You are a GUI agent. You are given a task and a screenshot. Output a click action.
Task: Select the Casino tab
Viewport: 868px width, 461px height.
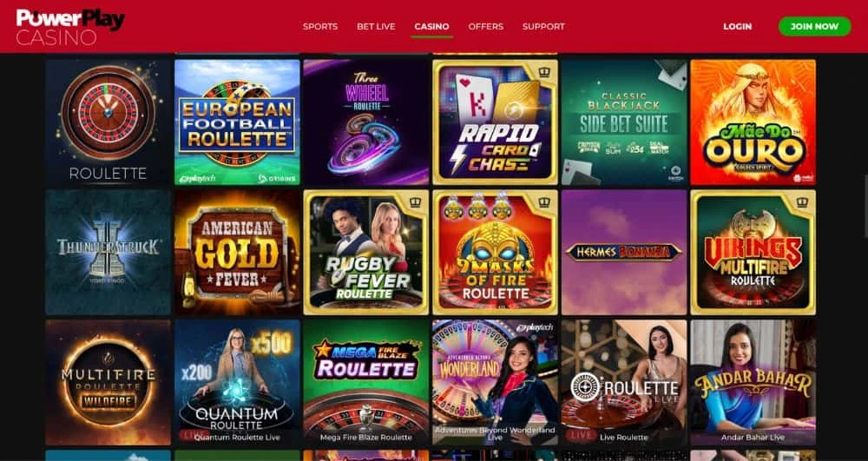(x=431, y=27)
